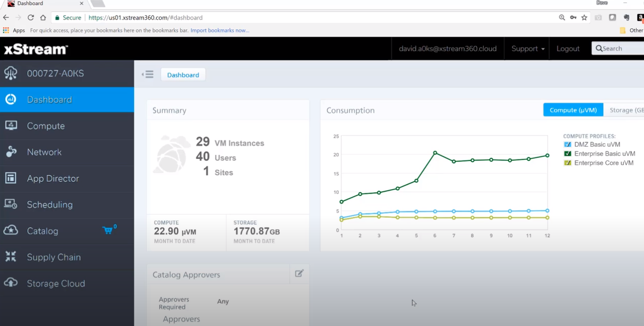Open Storage Cloud
The height and width of the screenshot is (326, 644).
56,283
